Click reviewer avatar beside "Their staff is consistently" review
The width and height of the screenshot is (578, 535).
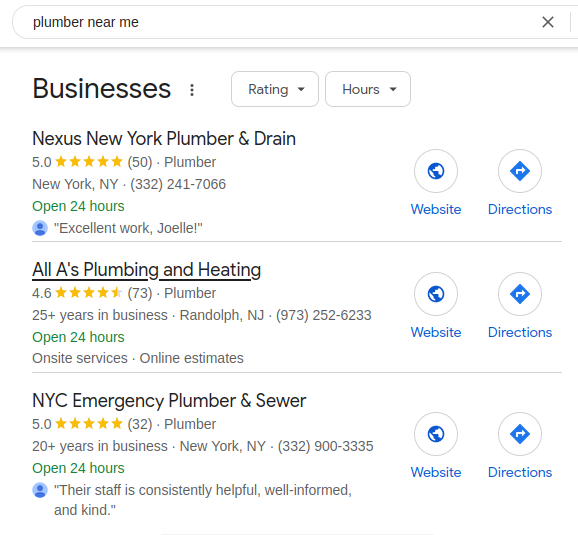click(x=40, y=490)
